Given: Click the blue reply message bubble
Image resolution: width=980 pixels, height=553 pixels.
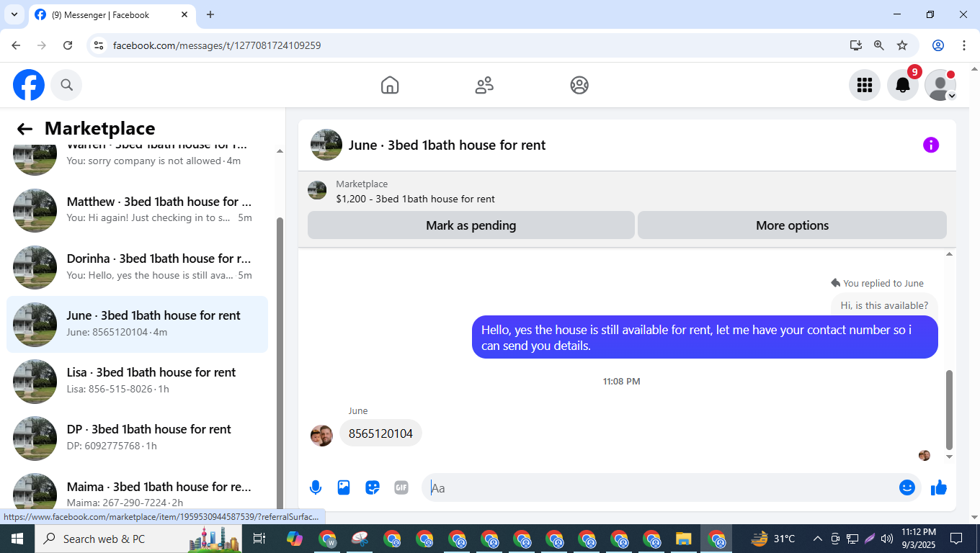Looking at the screenshot, I should click(x=705, y=337).
